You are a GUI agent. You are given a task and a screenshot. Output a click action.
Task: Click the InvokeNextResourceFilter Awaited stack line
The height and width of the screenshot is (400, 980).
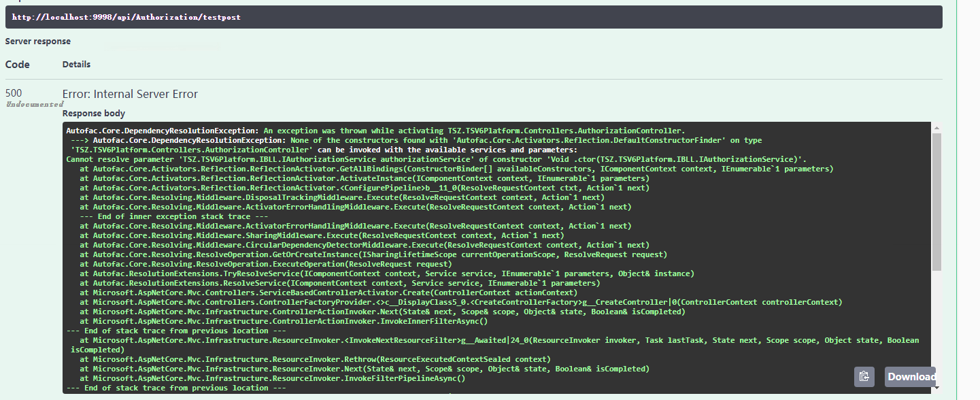[x=494, y=345]
